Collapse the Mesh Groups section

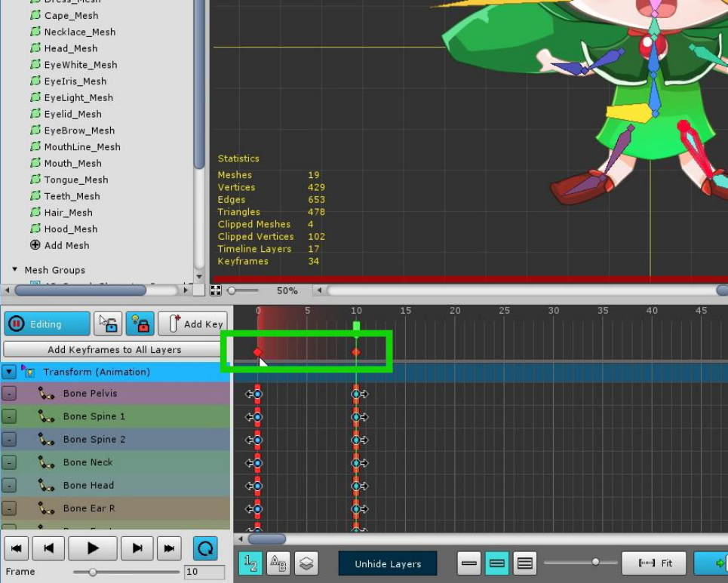point(15,270)
